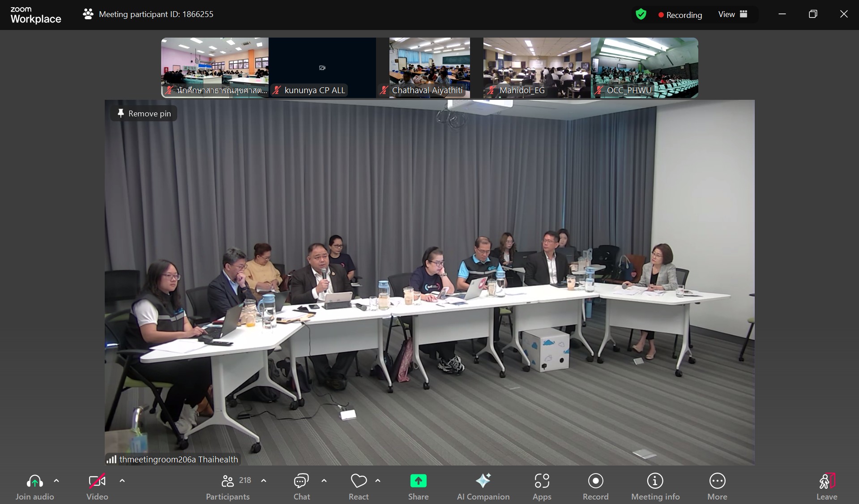Leave the meeting
This screenshot has width=859, height=504.
[x=826, y=487]
